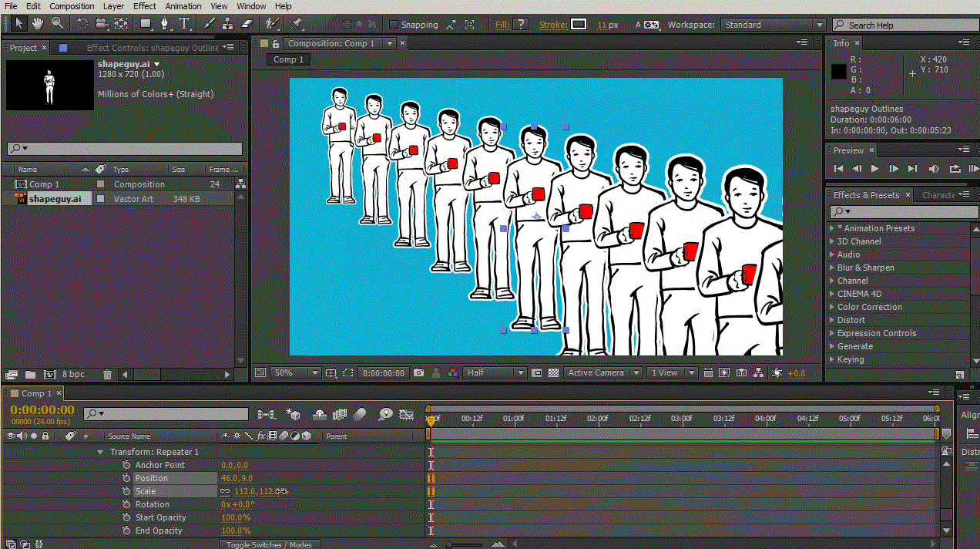
Task: Expand the Color Correction effects category
Action: pyautogui.click(x=832, y=307)
